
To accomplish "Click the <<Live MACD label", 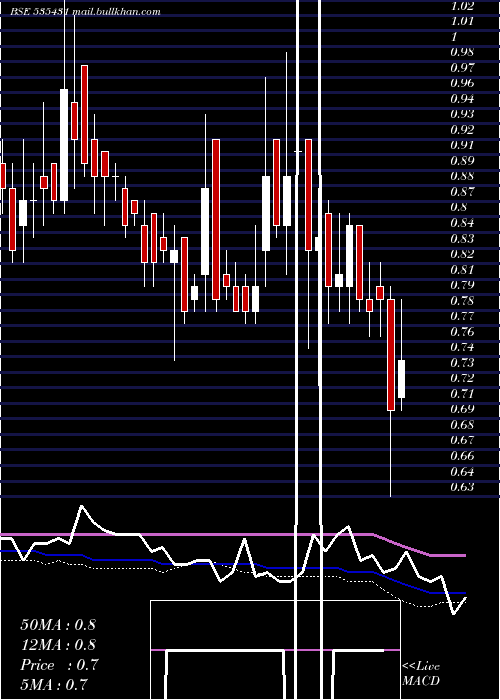I will 421,674.
